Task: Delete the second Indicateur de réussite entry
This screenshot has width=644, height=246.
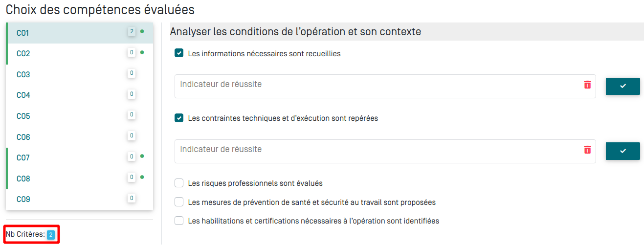Action: click(587, 150)
